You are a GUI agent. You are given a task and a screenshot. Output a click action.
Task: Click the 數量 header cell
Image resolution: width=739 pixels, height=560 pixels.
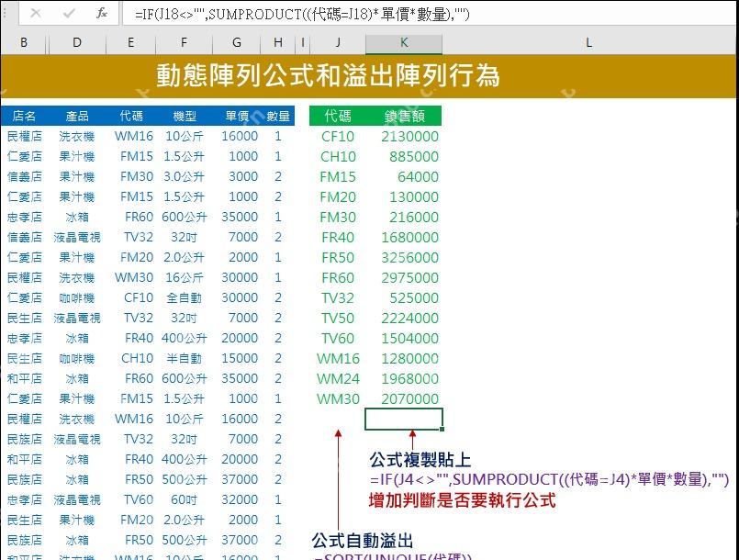coord(278,116)
